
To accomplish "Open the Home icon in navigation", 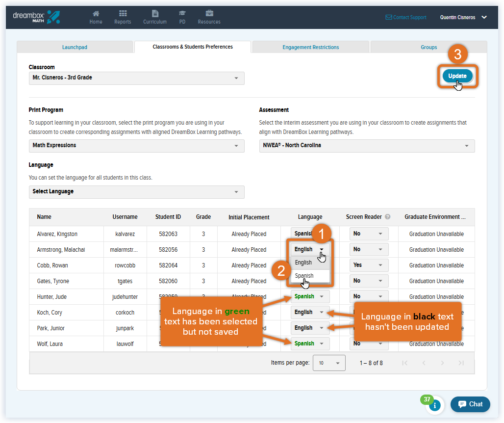I will [x=96, y=14].
